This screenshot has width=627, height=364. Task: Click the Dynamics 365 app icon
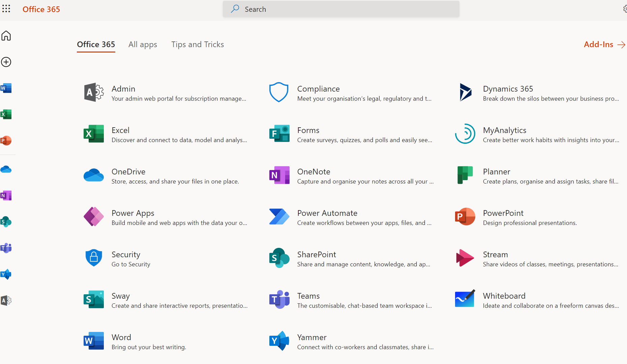pyautogui.click(x=465, y=92)
